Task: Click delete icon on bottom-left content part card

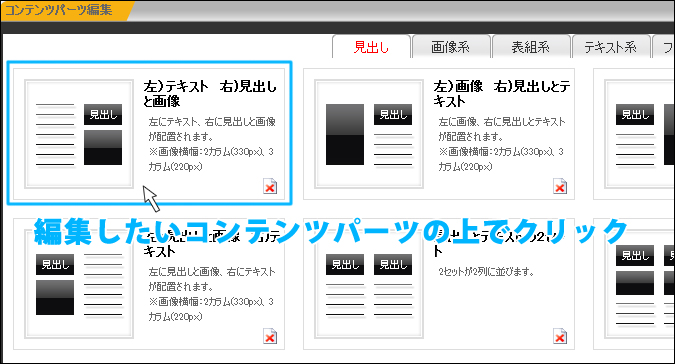Action: pos(270,336)
